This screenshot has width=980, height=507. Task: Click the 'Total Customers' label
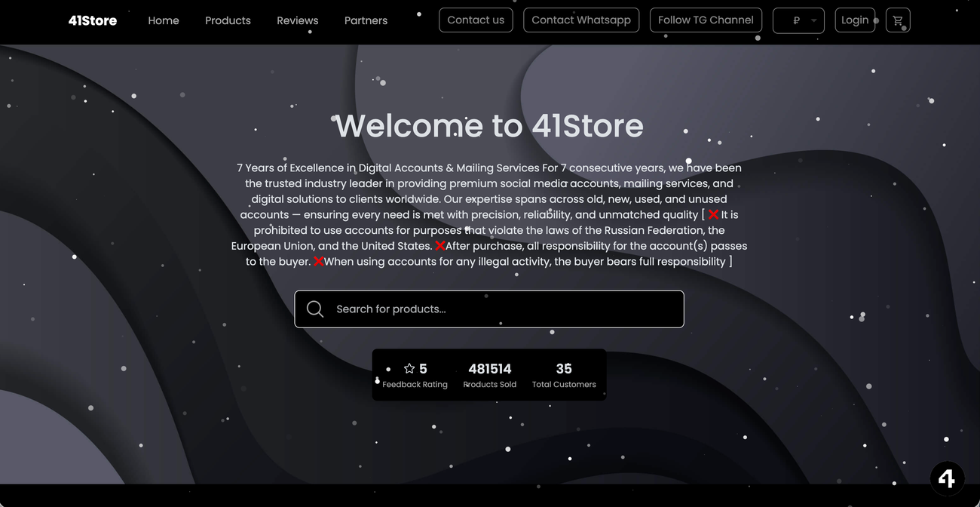(564, 385)
